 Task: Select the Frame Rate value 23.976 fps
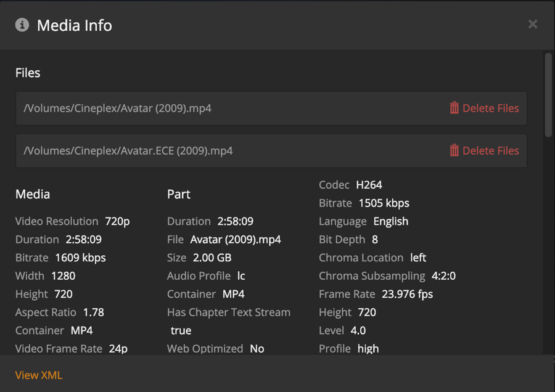[408, 295]
